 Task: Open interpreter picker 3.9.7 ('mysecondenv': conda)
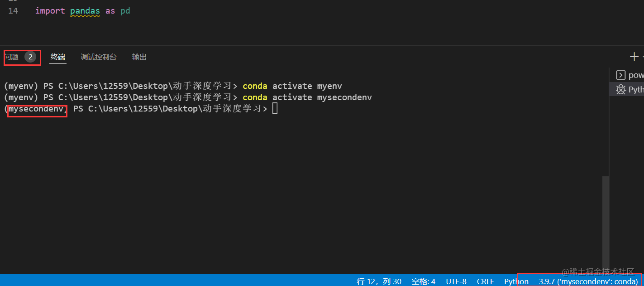588,281
